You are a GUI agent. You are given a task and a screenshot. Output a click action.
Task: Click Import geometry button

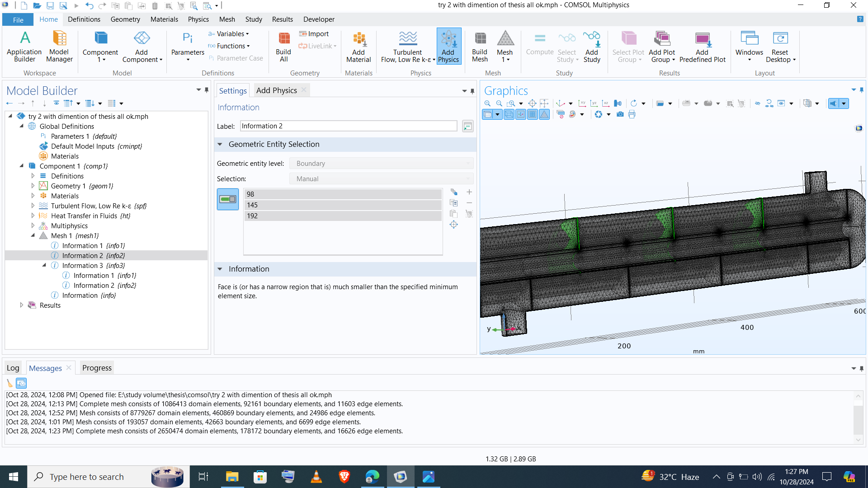[314, 34]
